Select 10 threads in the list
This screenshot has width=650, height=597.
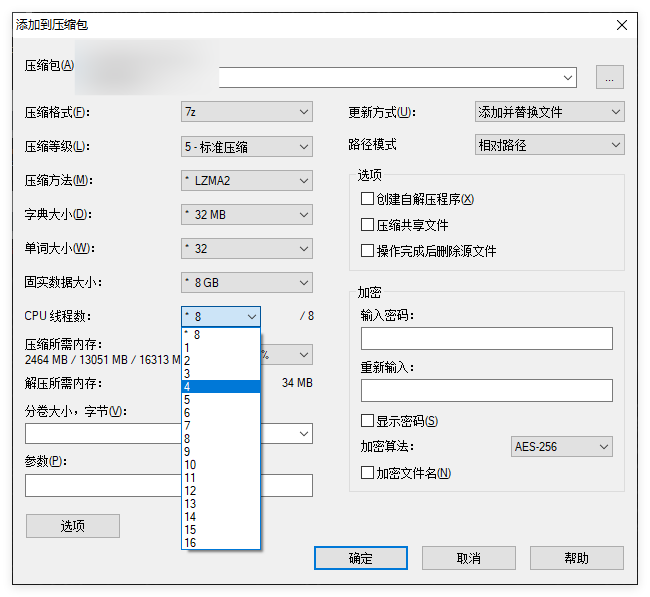[x=221, y=465]
